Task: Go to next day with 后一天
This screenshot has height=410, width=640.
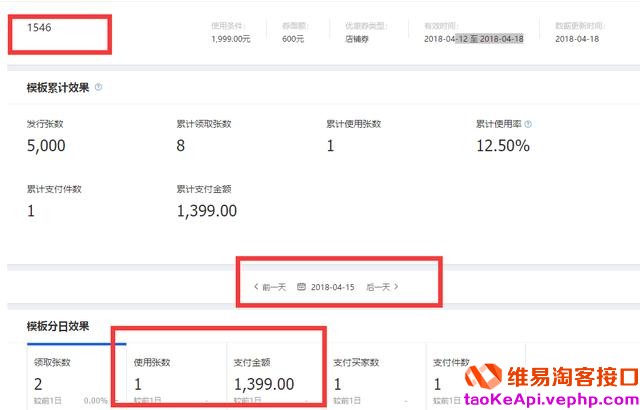Action: (382, 287)
